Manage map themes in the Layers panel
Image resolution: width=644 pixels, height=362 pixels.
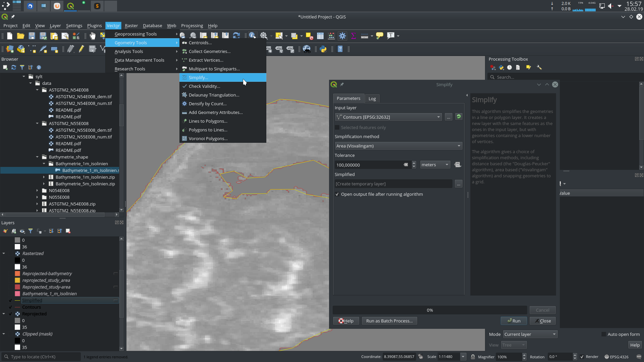[22, 231]
